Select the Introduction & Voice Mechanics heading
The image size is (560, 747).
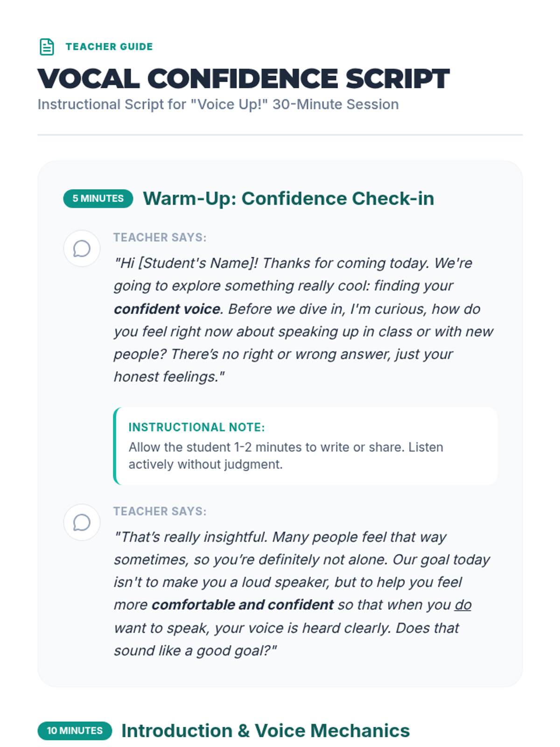266,731
